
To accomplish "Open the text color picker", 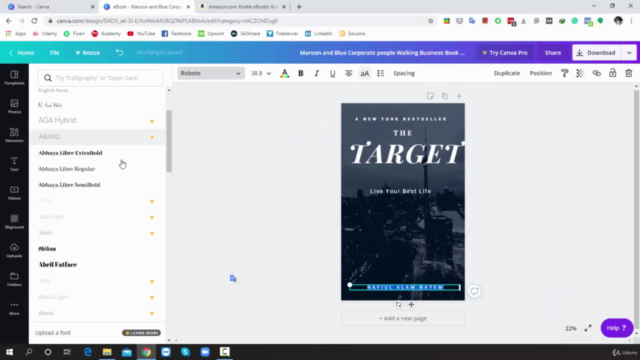I will (x=284, y=73).
